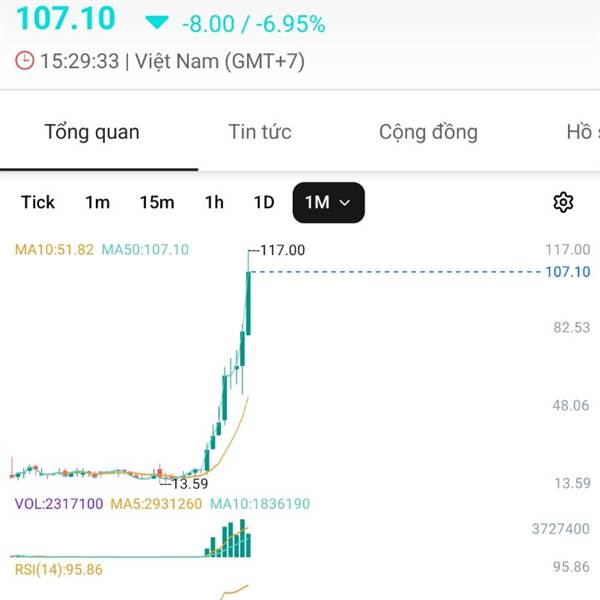Image resolution: width=600 pixels, height=600 pixels.
Task: Select the Tick chart interval
Action: pos(38,202)
